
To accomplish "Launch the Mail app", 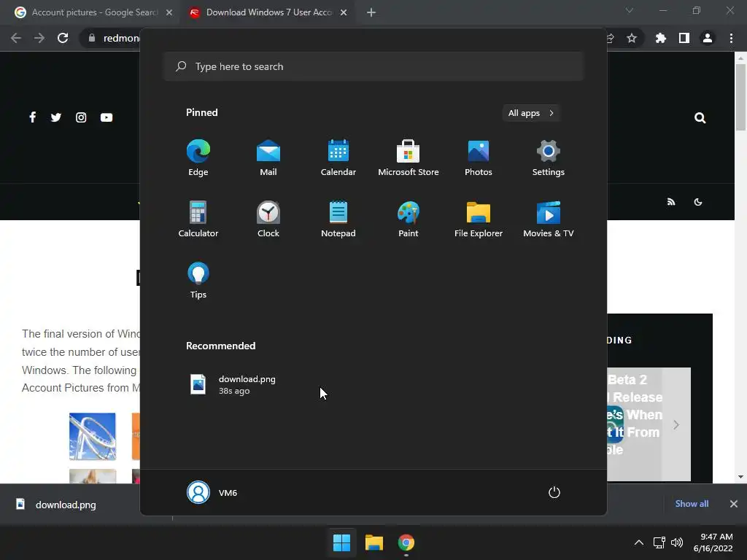I will tap(268, 157).
